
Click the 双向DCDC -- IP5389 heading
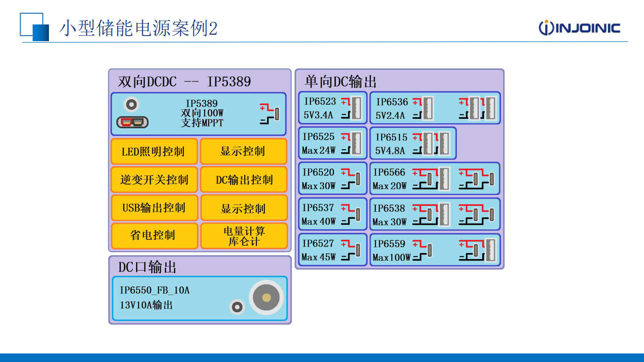tap(184, 81)
